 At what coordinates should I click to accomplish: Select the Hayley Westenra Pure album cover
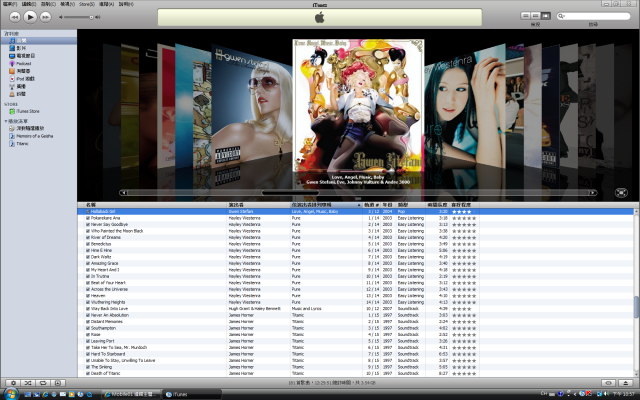click(x=465, y=108)
